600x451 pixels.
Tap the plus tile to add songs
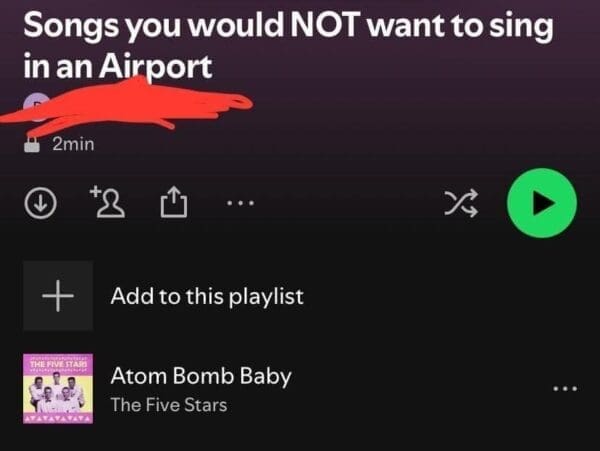point(58,296)
